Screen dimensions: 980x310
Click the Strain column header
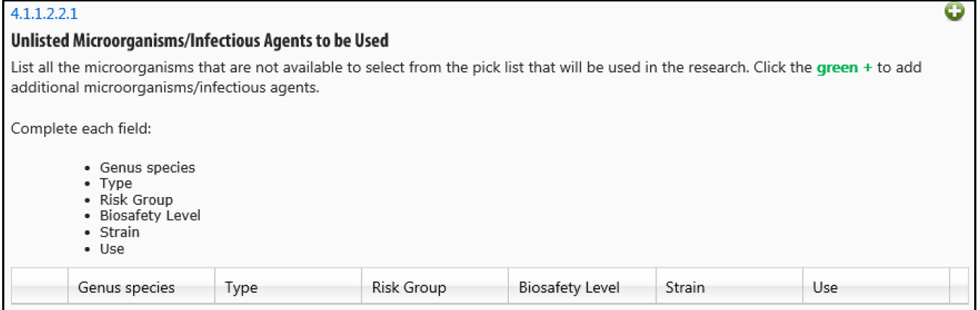pos(729,288)
